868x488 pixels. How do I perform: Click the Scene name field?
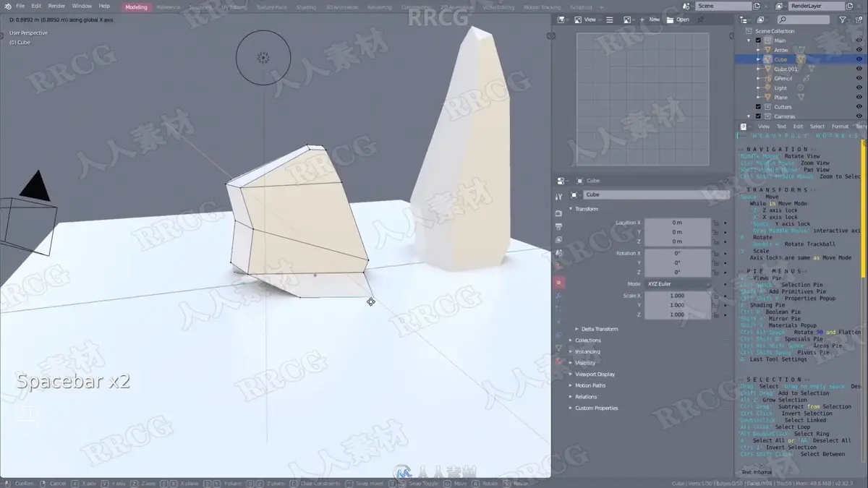723,6
